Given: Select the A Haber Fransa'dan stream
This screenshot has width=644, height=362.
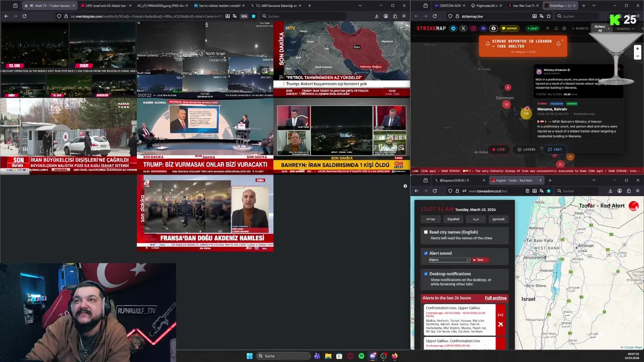Looking at the screenshot, I should click(x=205, y=213).
